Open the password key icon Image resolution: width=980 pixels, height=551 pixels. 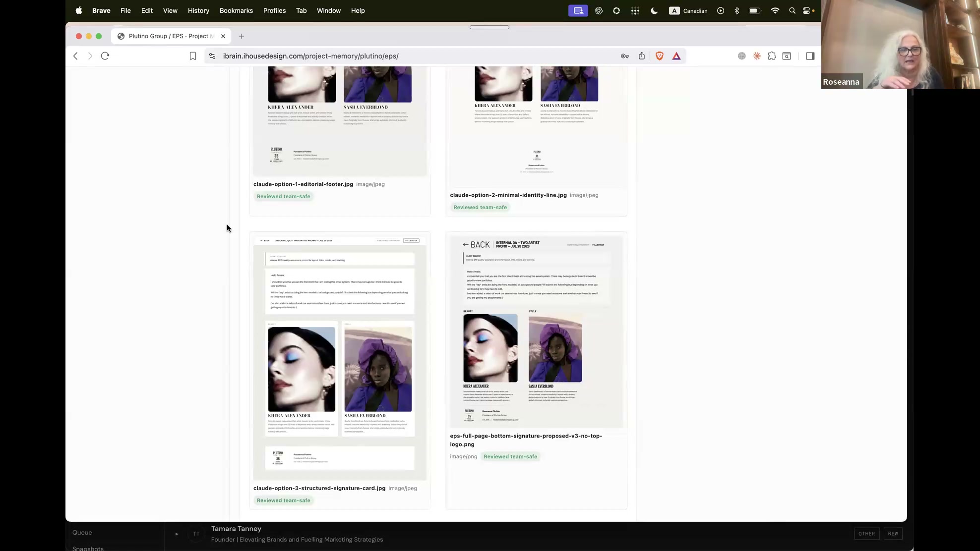[625, 56]
